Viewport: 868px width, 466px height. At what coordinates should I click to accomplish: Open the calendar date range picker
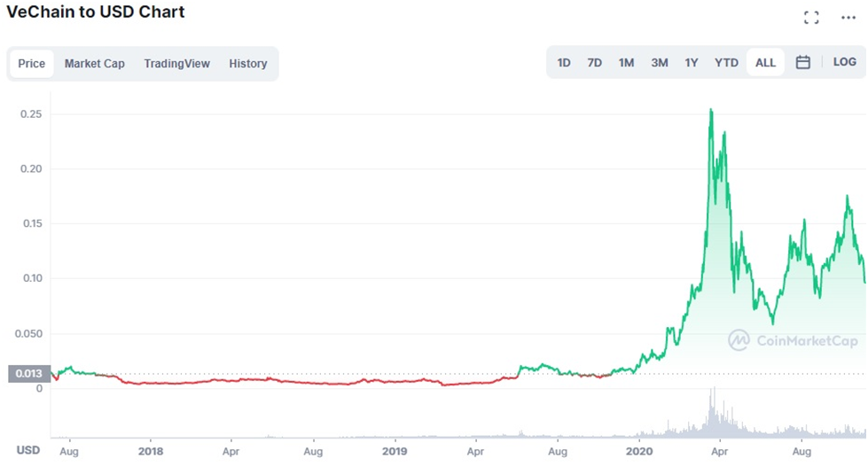[802, 63]
